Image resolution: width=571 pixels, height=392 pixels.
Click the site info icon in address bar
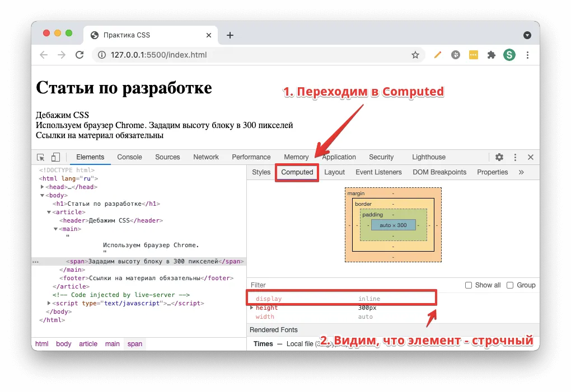tap(102, 55)
